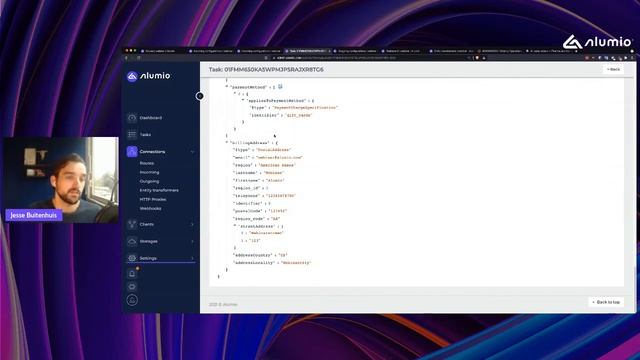Click the postalCode key text

pos(247,211)
